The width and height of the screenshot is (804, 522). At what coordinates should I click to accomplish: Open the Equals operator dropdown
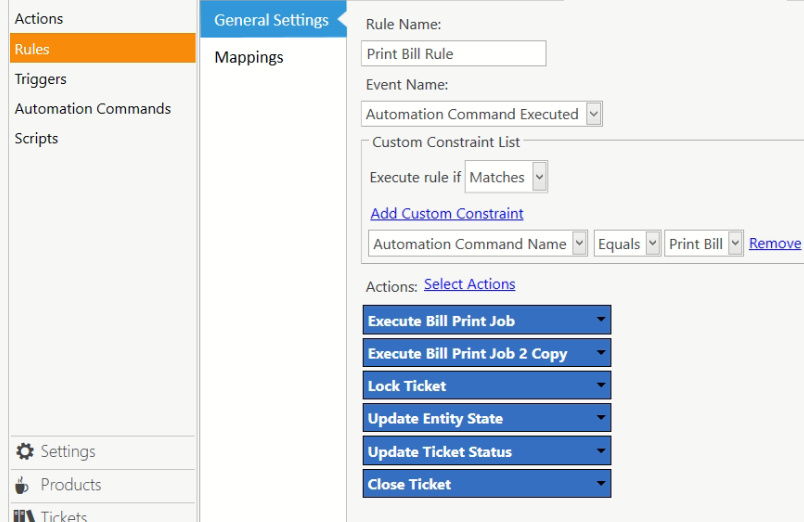652,244
